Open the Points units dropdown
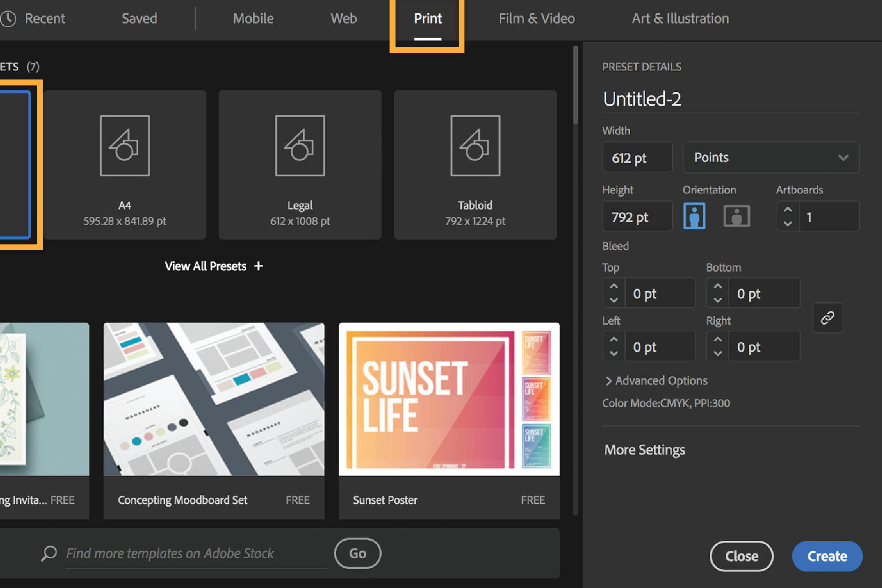 point(771,158)
